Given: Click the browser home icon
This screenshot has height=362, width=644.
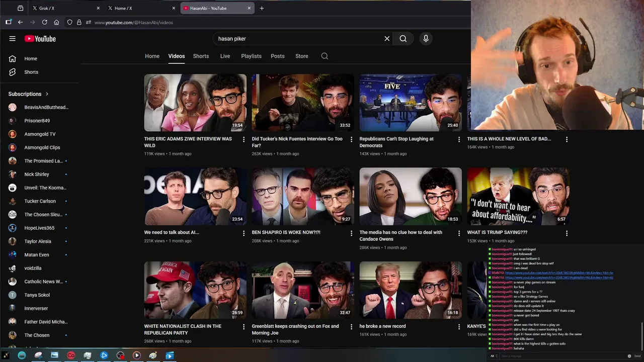Looking at the screenshot, I should point(56,22).
